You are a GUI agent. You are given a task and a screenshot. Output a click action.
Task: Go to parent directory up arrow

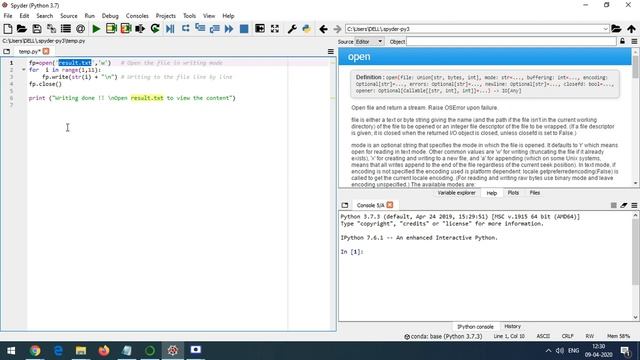pyautogui.click(x=631, y=29)
